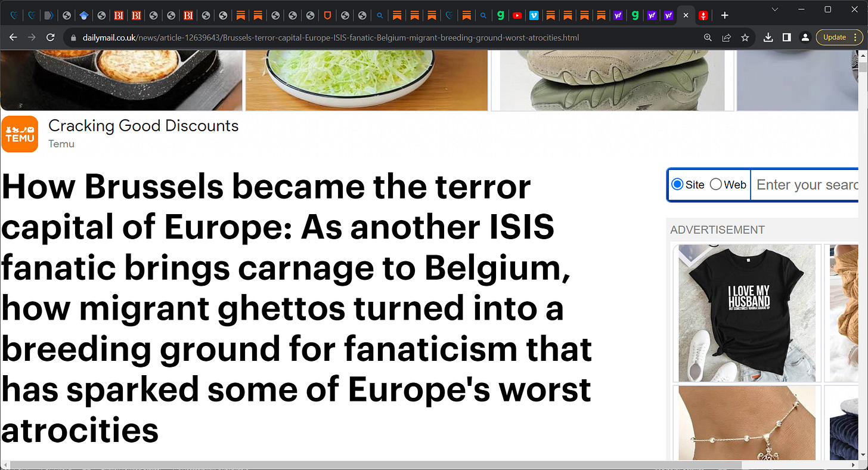Switch to the blue graduation cap tab

point(84,16)
